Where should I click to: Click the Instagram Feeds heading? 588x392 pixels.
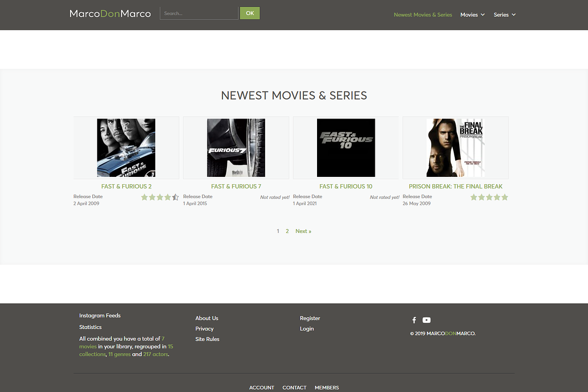pyautogui.click(x=100, y=316)
